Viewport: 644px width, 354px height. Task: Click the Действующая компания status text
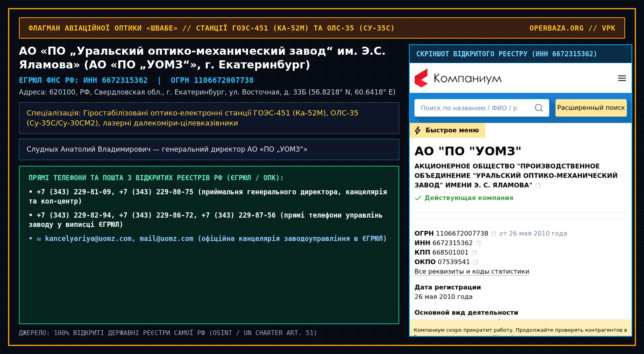469,198
